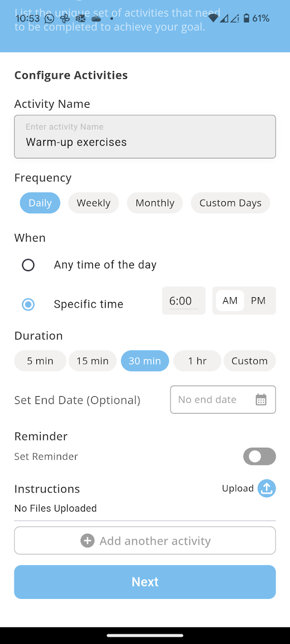Select the Specific time option
Image resolution: width=290 pixels, height=644 pixels.
point(28,304)
